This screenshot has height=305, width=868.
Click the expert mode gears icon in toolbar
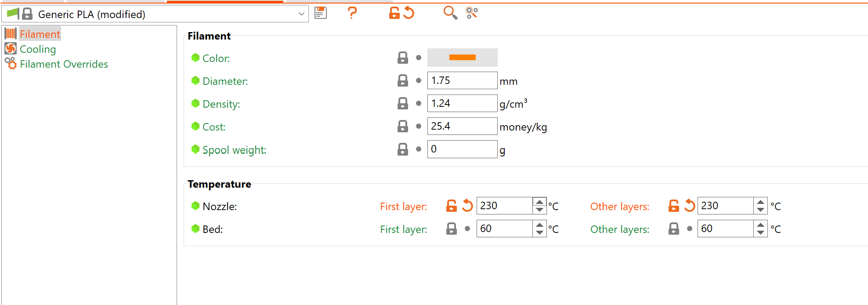coord(472,13)
